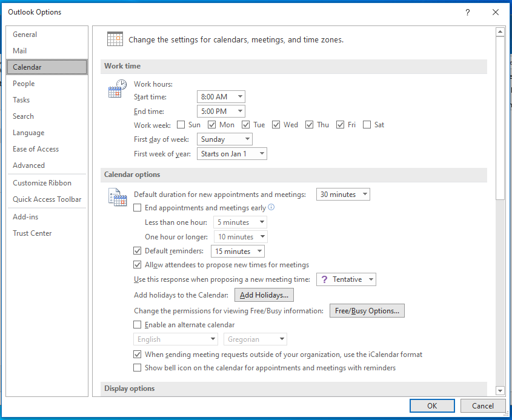Image resolution: width=512 pixels, height=420 pixels.
Task: Click the Cancel button
Action: click(482, 405)
